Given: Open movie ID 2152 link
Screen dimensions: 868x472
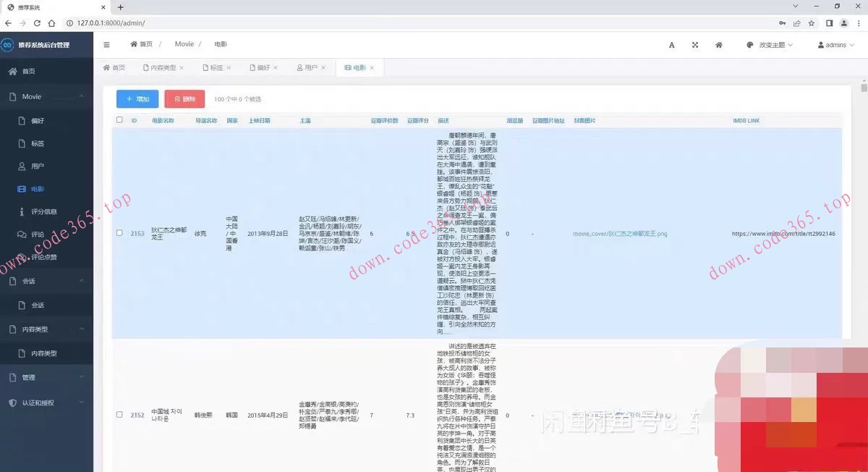Looking at the screenshot, I should pos(137,416).
